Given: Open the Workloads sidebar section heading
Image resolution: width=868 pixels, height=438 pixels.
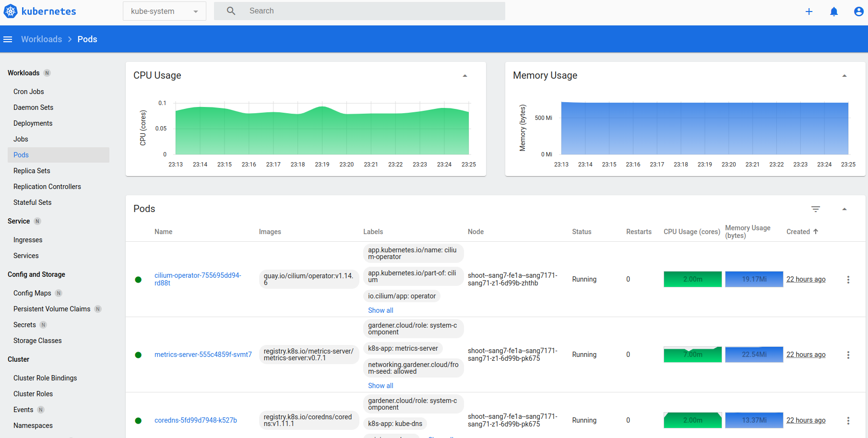Looking at the screenshot, I should click(x=24, y=73).
